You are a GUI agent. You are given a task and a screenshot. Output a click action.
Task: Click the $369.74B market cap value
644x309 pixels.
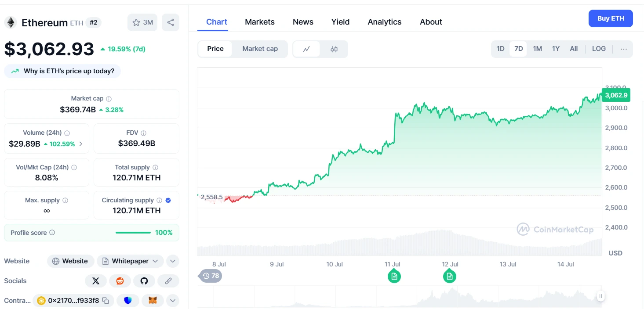(x=78, y=110)
